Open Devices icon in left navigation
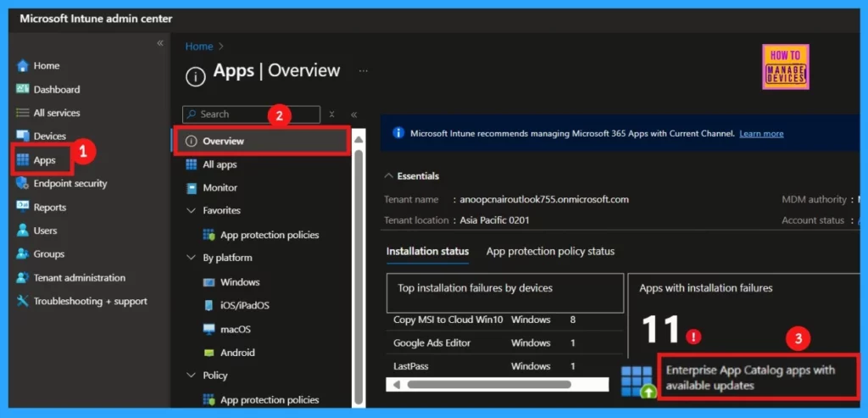 (23, 137)
